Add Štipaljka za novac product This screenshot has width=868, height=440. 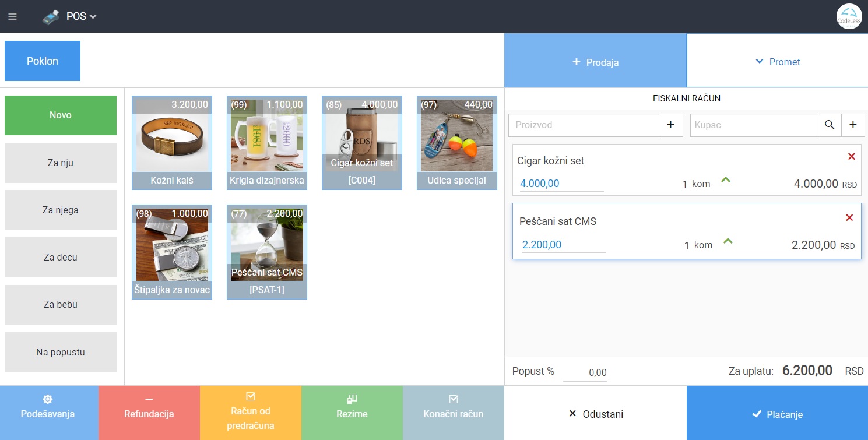pyautogui.click(x=172, y=252)
